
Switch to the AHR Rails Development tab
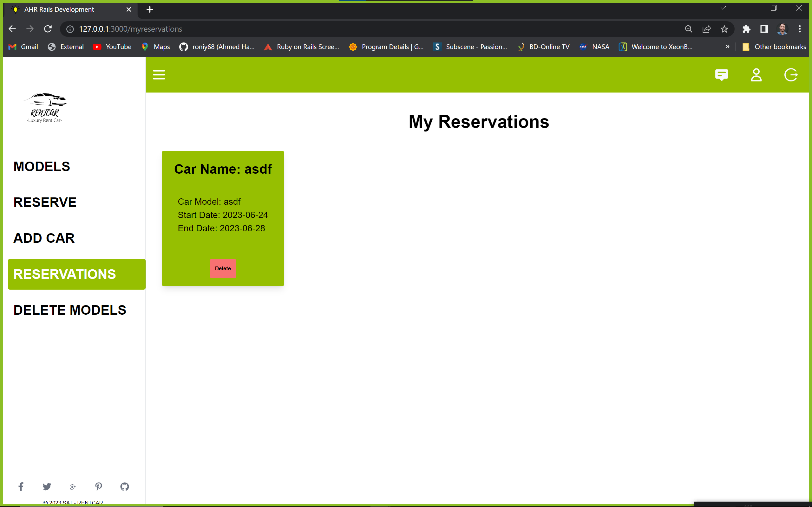click(x=59, y=10)
